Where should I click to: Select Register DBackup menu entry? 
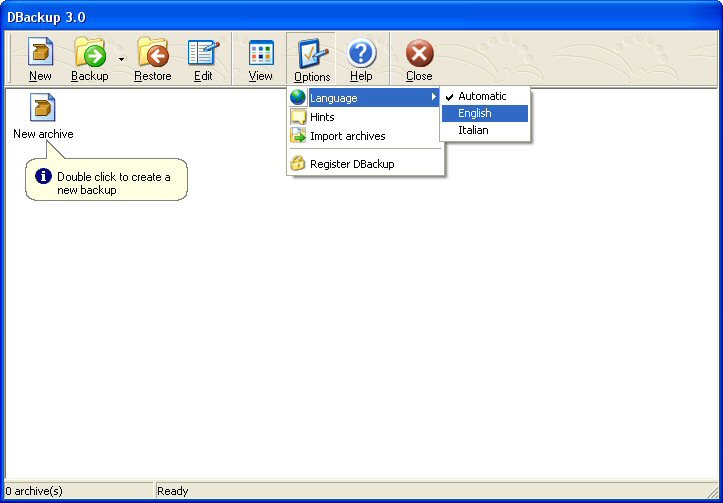coord(364,164)
